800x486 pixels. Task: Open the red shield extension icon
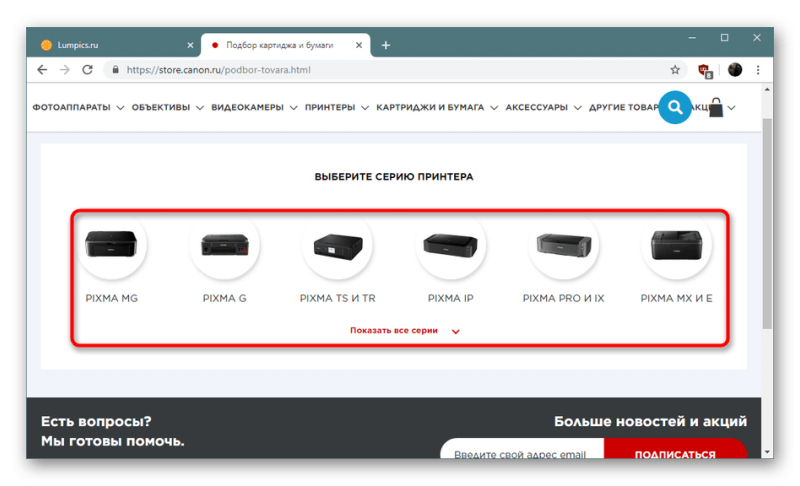point(705,70)
